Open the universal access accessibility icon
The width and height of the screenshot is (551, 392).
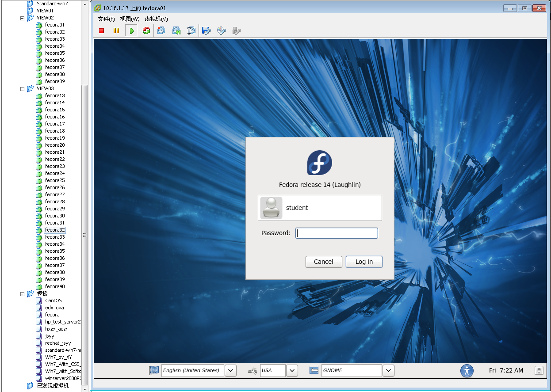click(467, 370)
